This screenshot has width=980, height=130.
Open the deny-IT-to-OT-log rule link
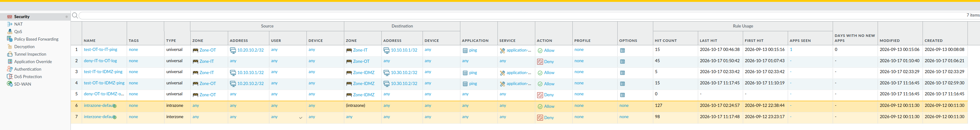(100, 61)
